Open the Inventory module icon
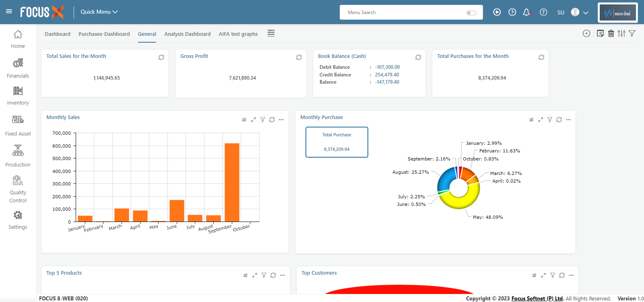The image size is (644, 302). [x=18, y=91]
